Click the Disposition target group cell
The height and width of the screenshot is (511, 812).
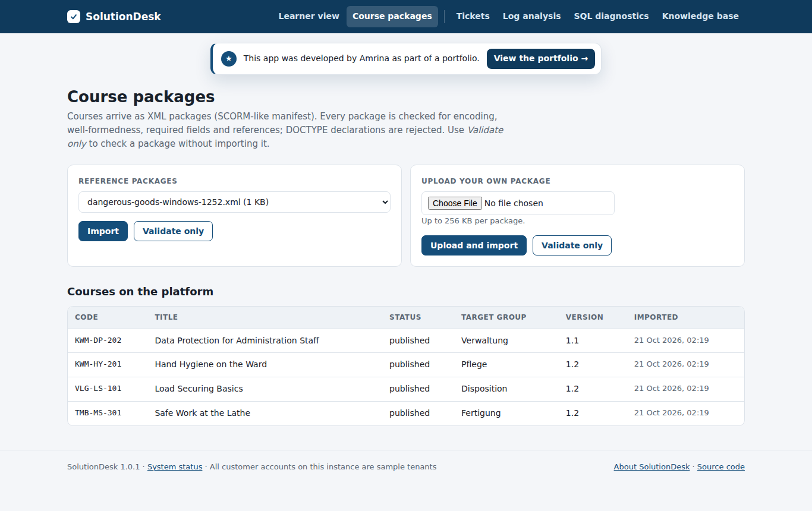tap(484, 389)
